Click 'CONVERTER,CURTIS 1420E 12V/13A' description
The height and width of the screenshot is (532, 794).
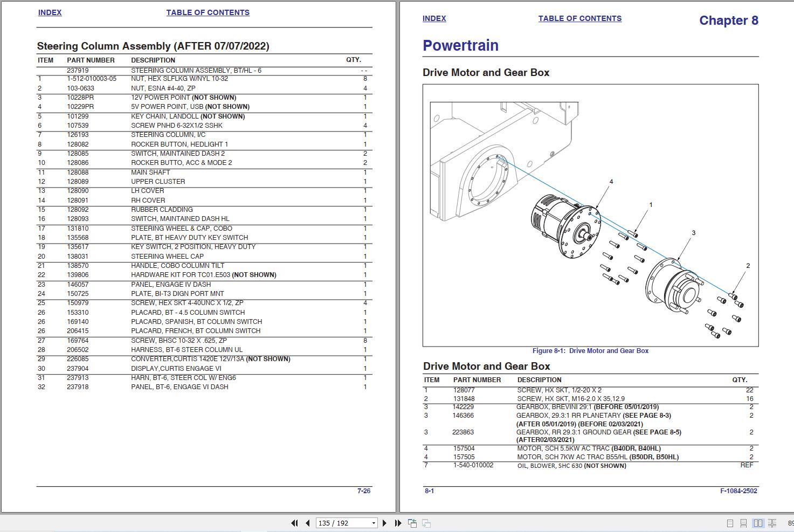tap(188, 359)
